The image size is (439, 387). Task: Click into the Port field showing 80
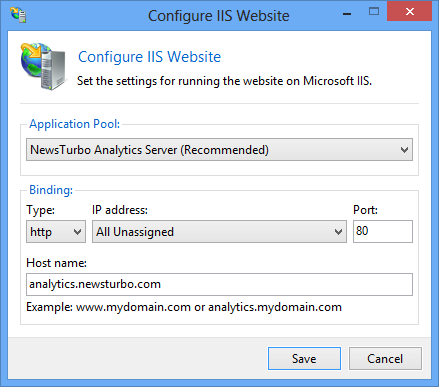(x=383, y=231)
